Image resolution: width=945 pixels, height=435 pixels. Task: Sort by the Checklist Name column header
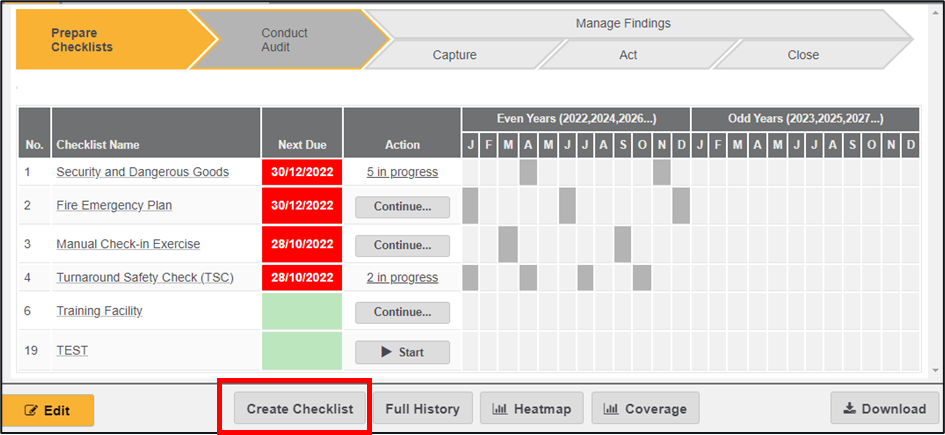[98, 145]
